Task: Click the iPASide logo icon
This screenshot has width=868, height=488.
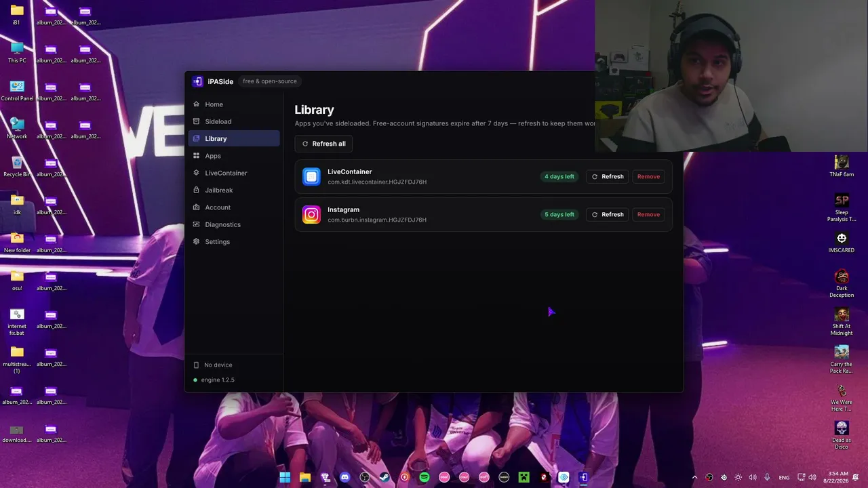Action: coord(197,81)
